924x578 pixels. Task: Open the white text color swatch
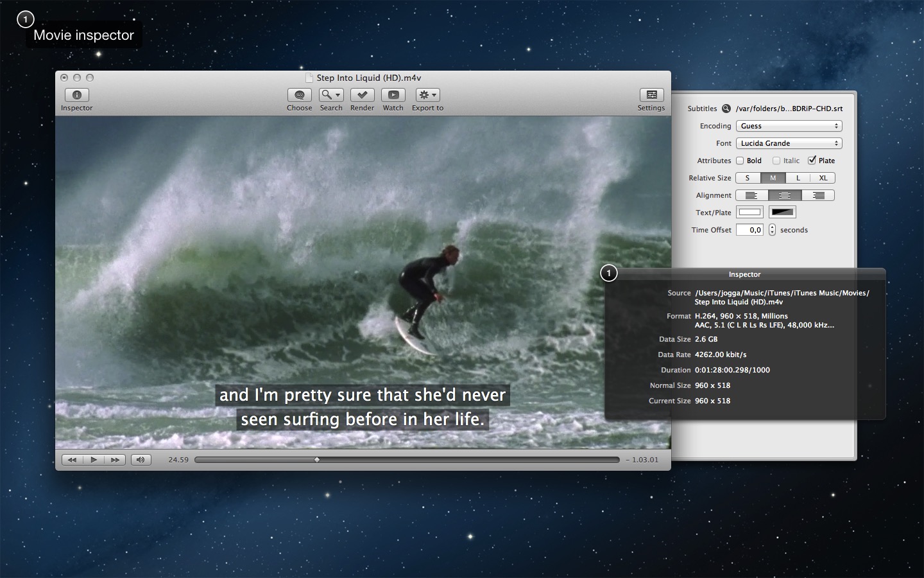pyautogui.click(x=749, y=213)
